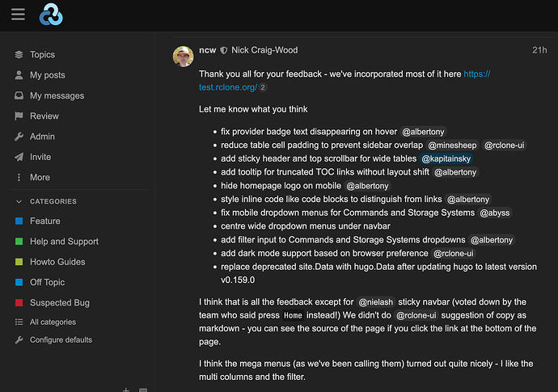This screenshot has width=558, height=392.
Task: Click the "Let me know what you think" text
Action: (x=253, y=109)
